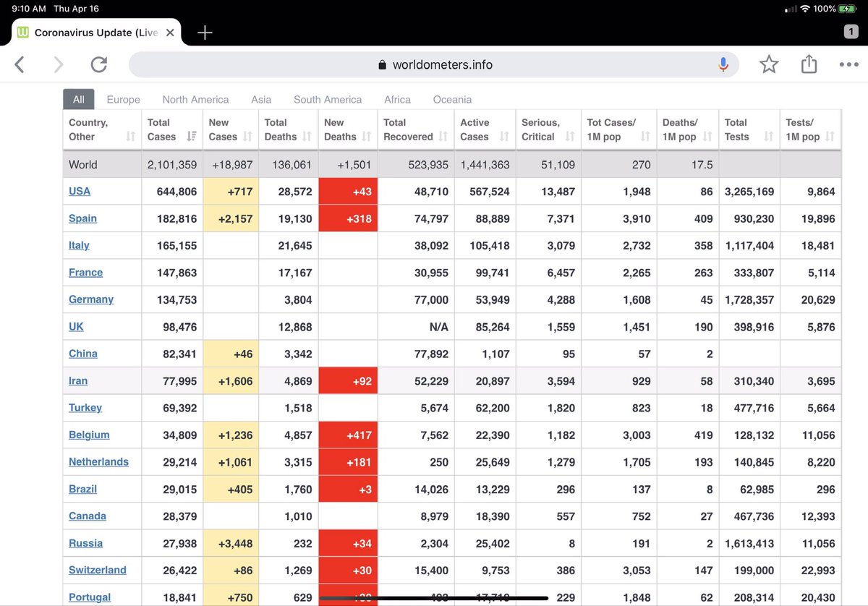This screenshot has width=868, height=606.
Task: Sort by Total Deaths column
Action: click(289, 129)
